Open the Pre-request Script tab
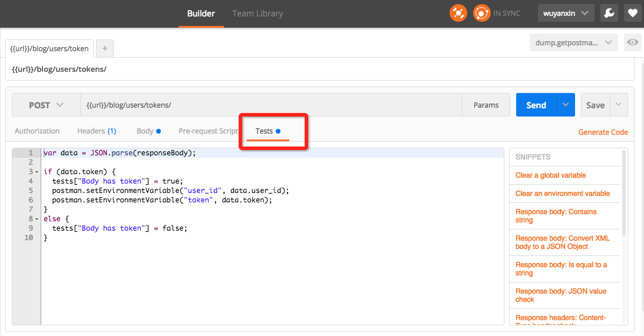Screen dimensions: 644x336 click(x=208, y=131)
